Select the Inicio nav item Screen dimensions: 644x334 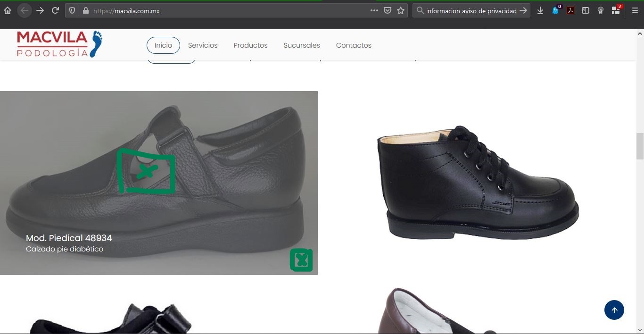point(163,45)
